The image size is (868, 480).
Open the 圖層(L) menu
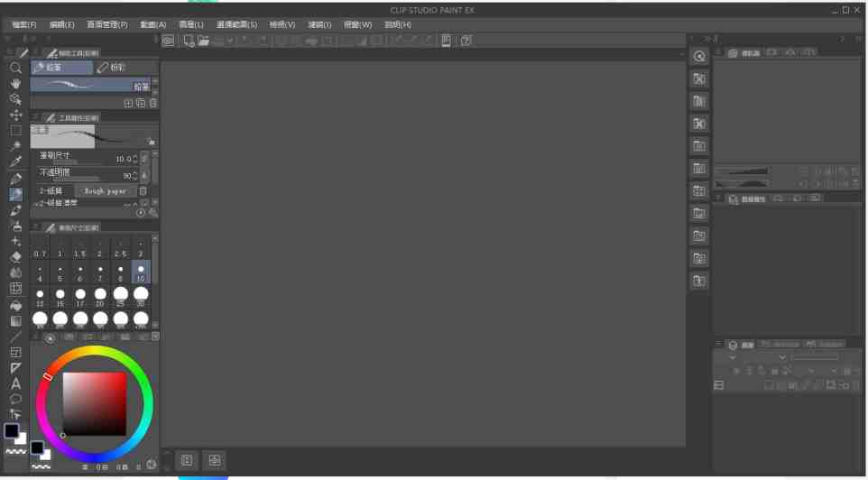click(191, 25)
